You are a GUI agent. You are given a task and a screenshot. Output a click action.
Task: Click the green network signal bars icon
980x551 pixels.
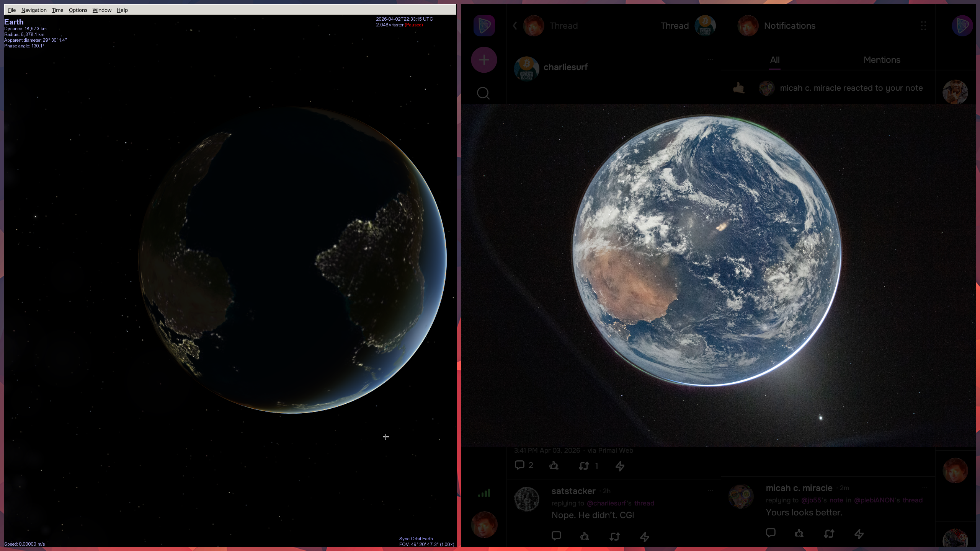484,493
